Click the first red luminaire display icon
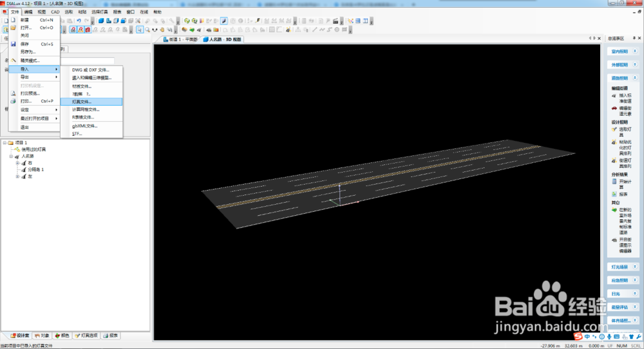 tap(73, 30)
